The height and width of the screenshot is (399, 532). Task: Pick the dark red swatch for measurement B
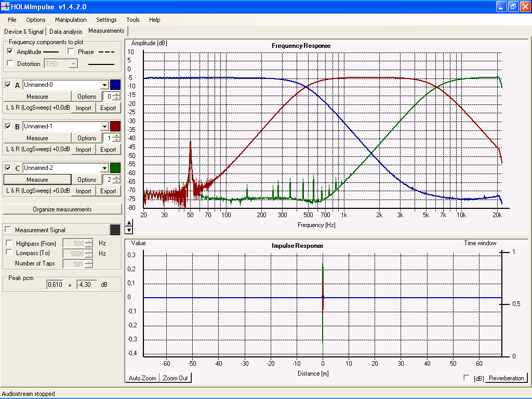click(115, 127)
